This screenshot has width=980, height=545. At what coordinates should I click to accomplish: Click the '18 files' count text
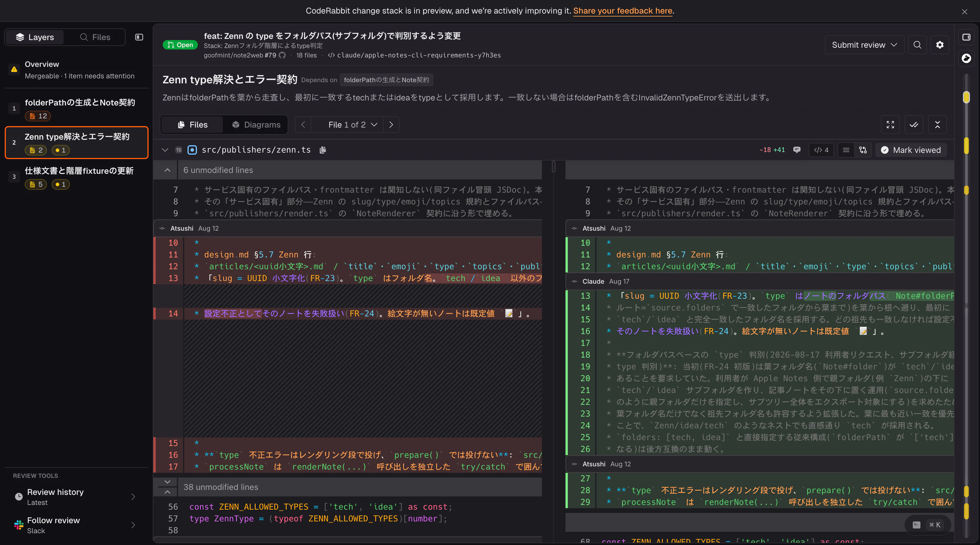(x=306, y=55)
